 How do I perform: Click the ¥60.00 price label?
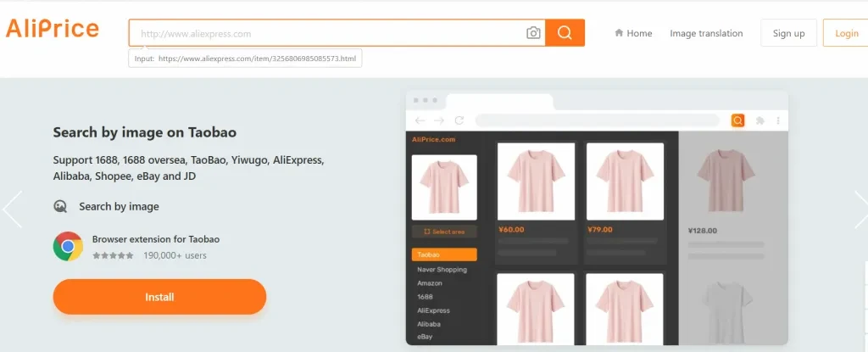point(511,230)
